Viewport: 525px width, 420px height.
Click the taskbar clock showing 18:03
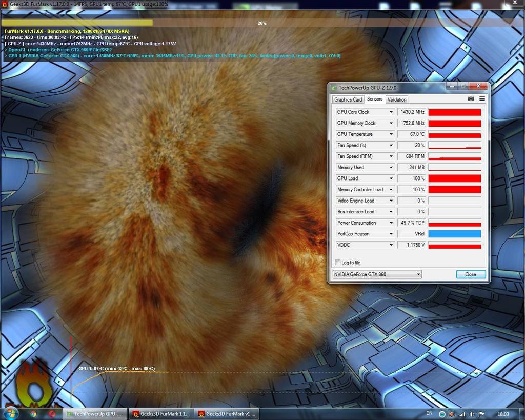[503, 414]
